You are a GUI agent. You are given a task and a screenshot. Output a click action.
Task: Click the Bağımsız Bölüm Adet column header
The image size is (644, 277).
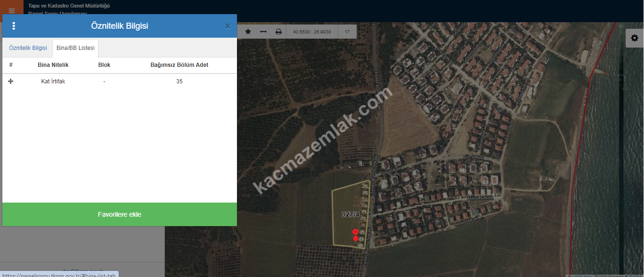coord(179,65)
